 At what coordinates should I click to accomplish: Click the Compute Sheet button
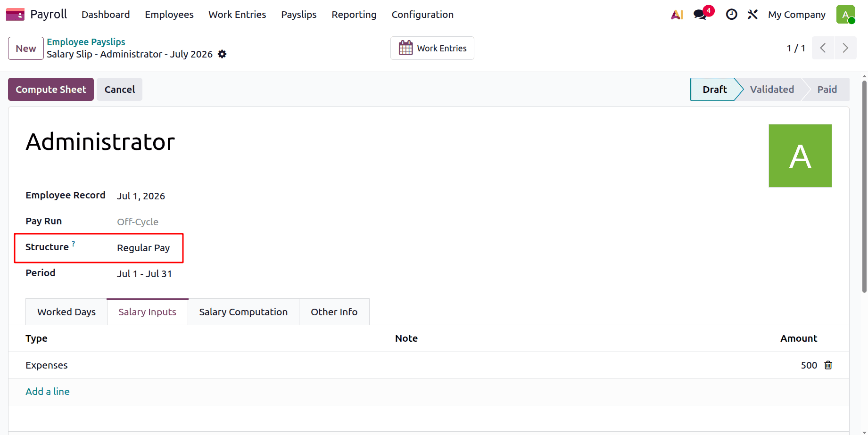[x=51, y=90]
